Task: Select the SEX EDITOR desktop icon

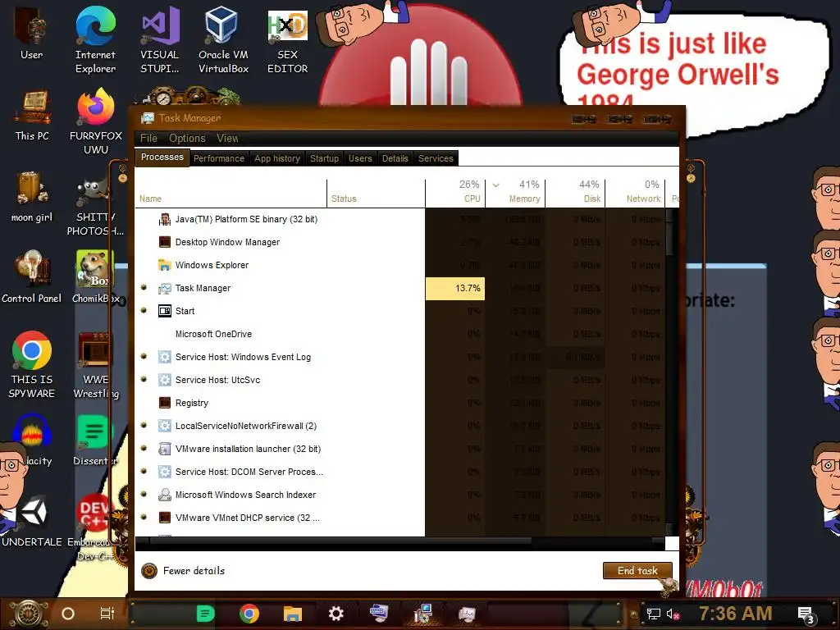Action: pyautogui.click(x=287, y=41)
